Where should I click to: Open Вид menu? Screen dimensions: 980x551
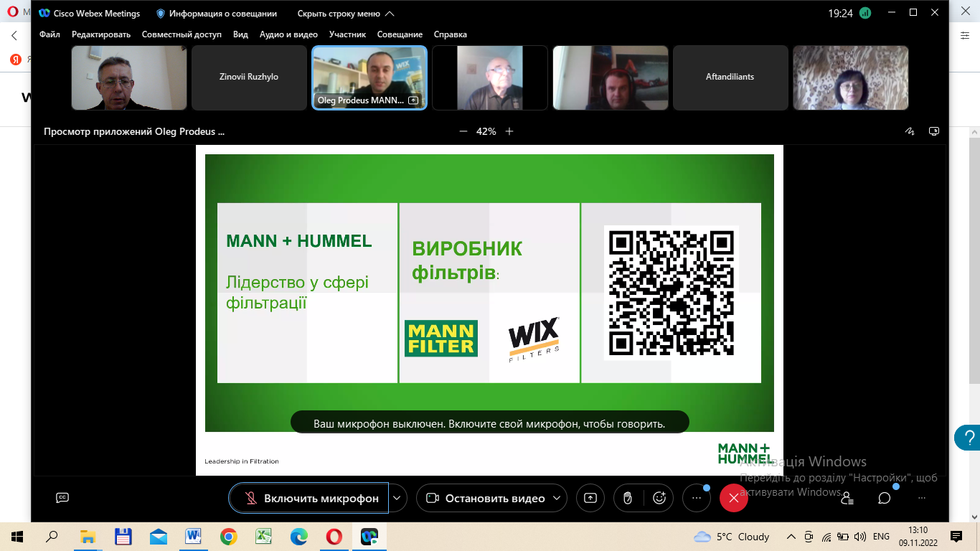tap(241, 34)
